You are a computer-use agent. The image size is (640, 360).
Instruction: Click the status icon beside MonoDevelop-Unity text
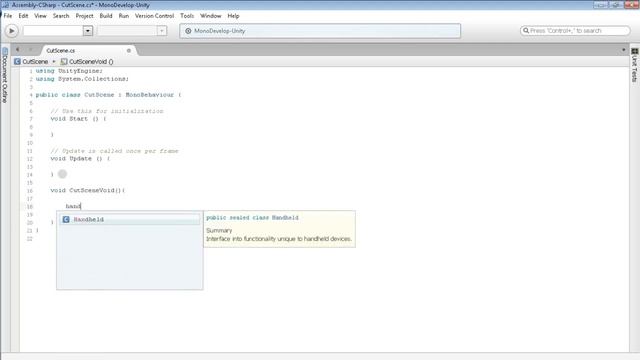[x=188, y=31]
